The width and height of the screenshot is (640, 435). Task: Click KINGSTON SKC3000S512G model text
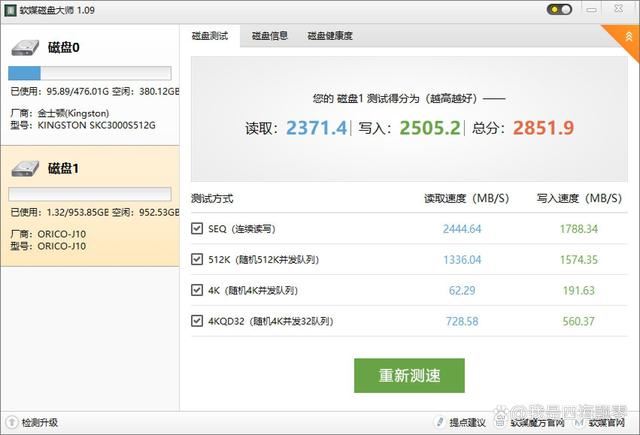pos(96,125)
